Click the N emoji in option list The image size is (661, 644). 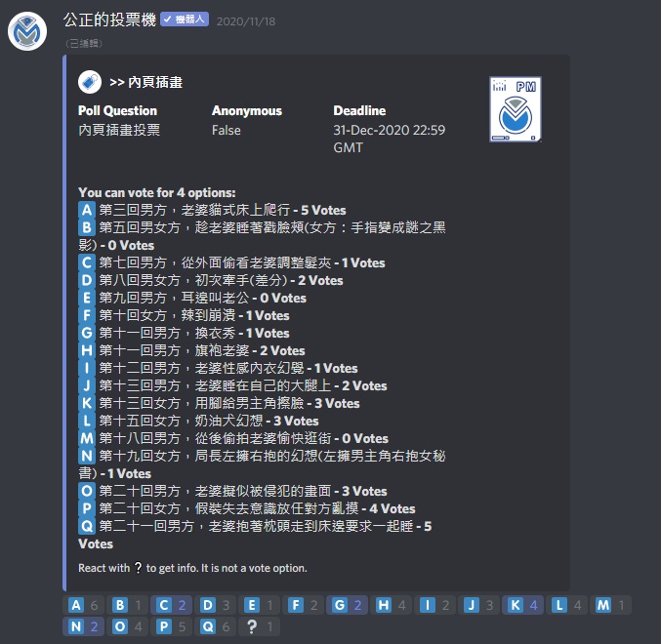pos(87,456)
